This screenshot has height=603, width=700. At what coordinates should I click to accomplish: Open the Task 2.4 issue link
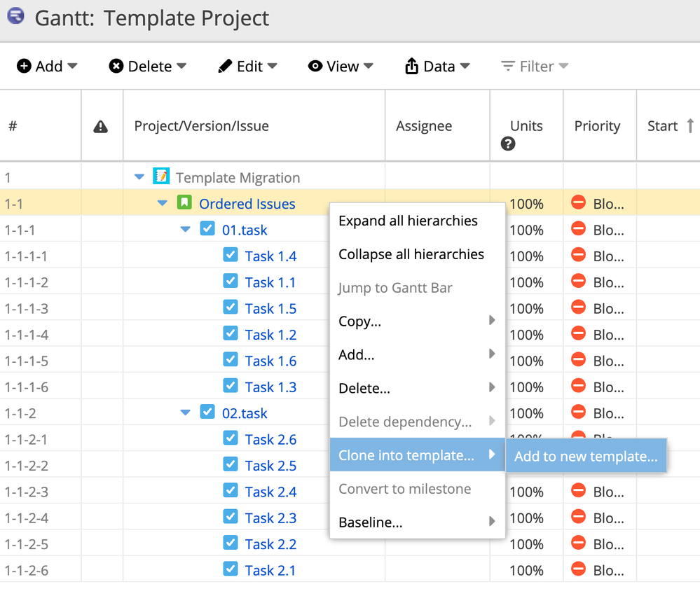pyautogui.click(x=270, y=492)
